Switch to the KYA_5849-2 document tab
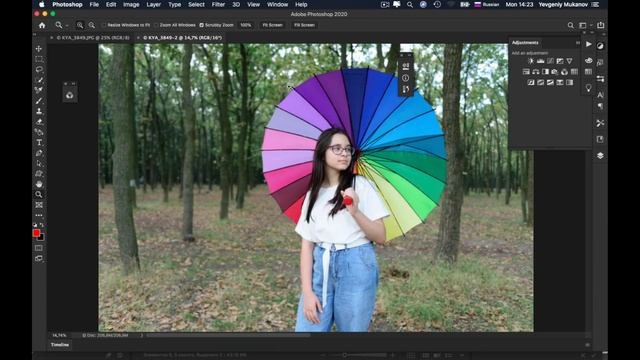640x360 pixels. tap(182, 38)
